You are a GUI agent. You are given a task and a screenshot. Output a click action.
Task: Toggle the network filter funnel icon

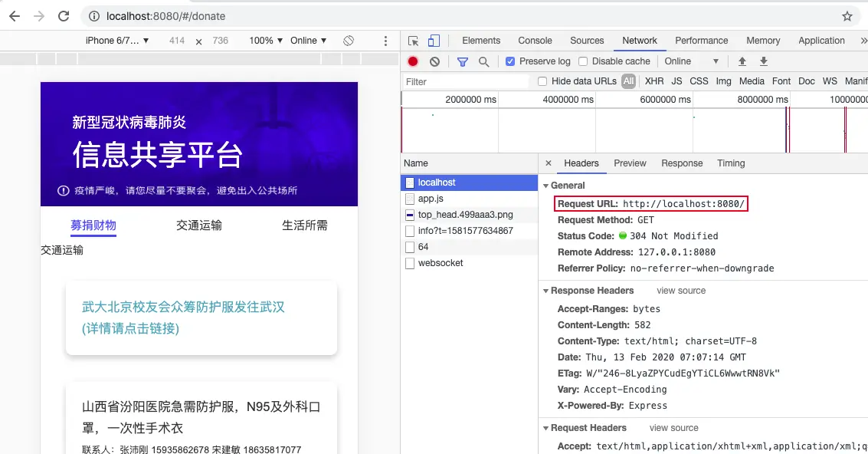tap(462, 61)
